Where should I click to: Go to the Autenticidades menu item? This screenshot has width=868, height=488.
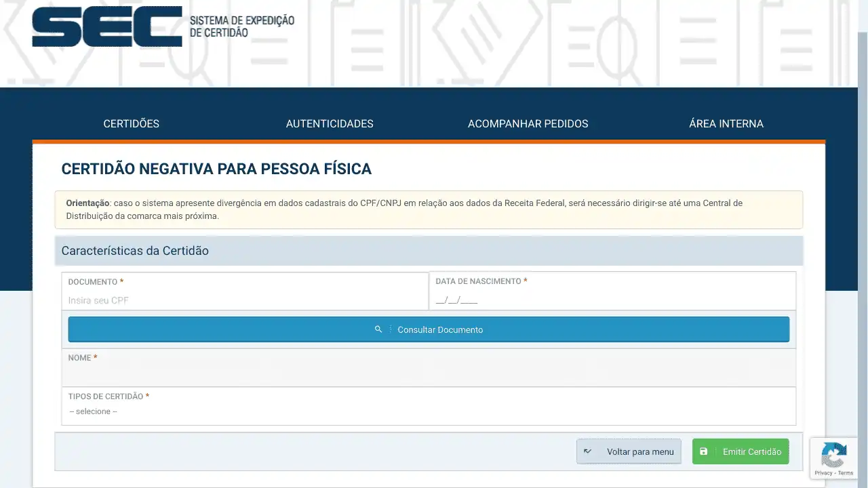click(330, 123)
